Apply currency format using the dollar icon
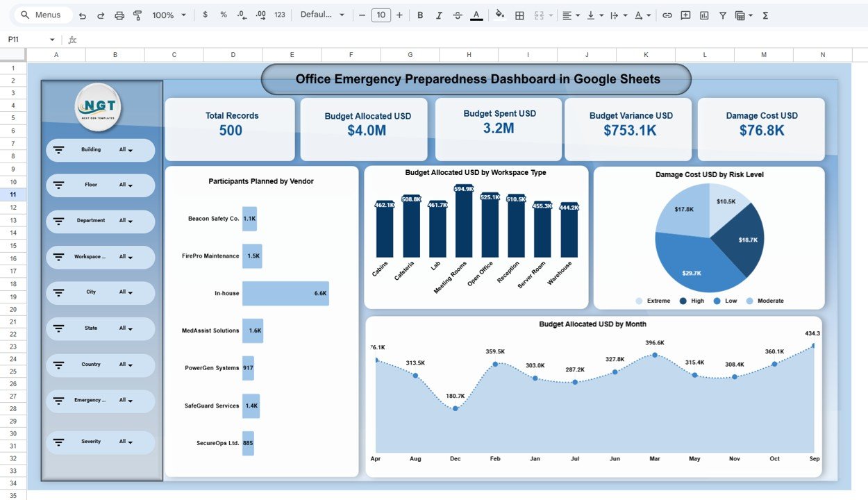Image resolution: width=868 pixels, height=500 pixels. pyautogui.click(x=206, y=15)
